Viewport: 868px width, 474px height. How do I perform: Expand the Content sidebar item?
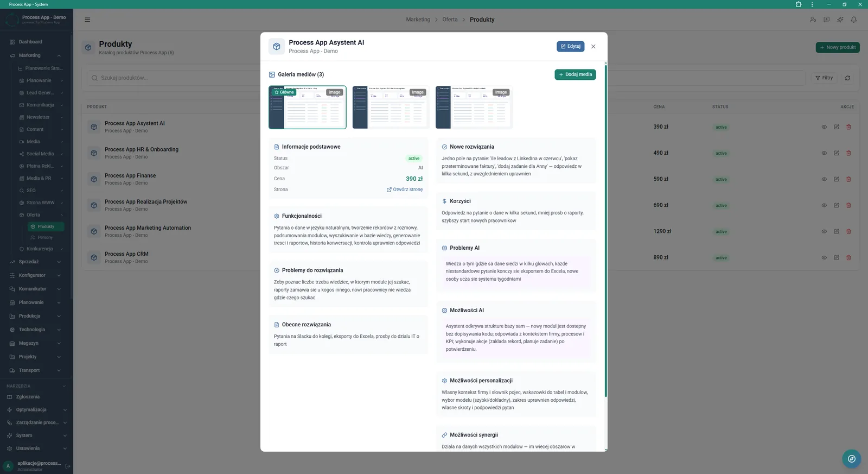tap(40, 129)
